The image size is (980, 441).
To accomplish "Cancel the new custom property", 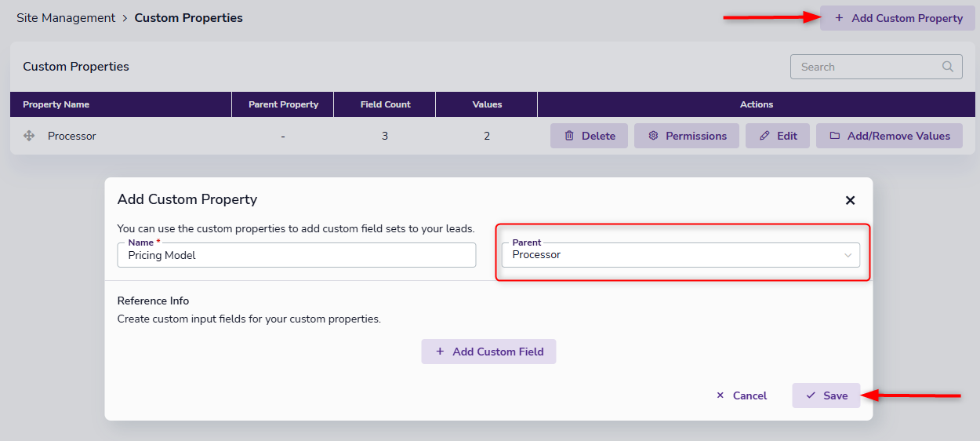I will tap(741, 395).
